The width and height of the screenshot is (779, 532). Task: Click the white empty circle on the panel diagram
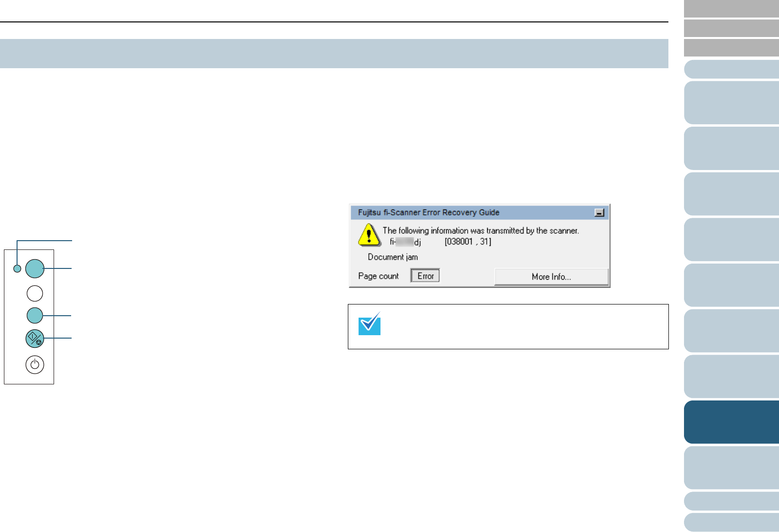coord(35,293)
